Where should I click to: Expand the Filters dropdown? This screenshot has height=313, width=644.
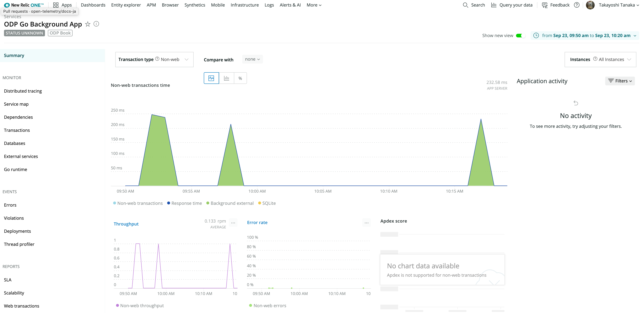coord(620,81)
